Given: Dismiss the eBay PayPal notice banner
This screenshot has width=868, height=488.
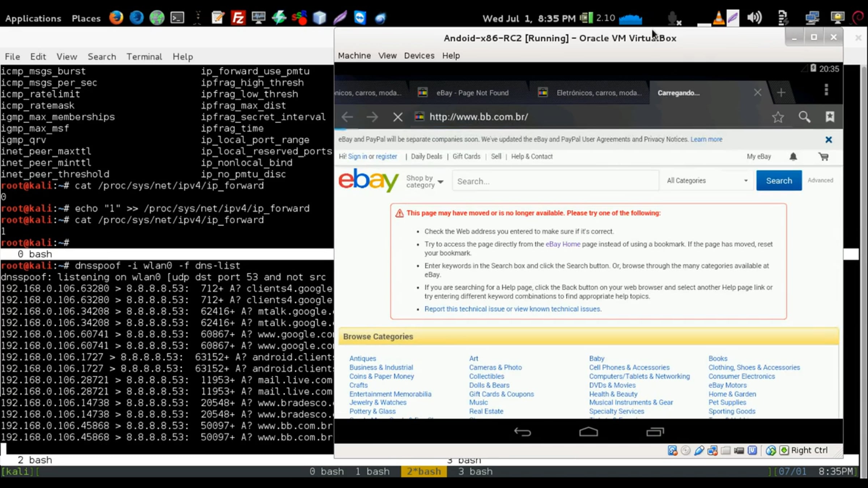Looking at the screenshot, I should (829, 140).
